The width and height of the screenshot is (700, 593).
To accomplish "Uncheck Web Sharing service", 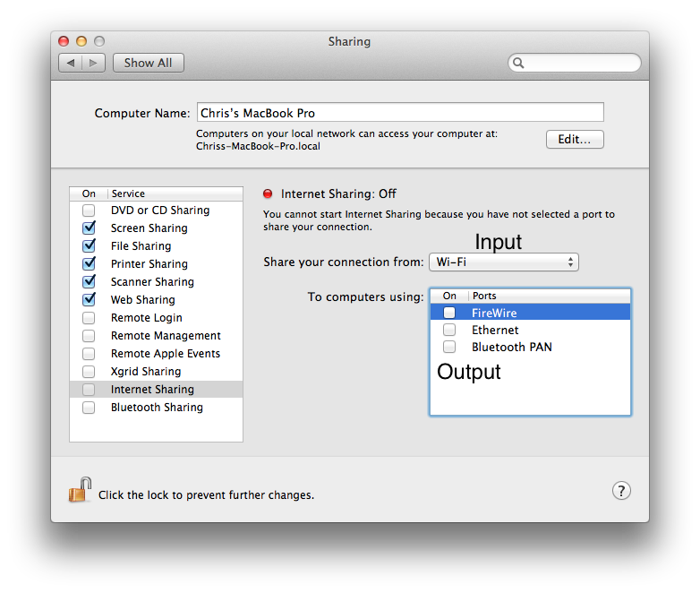I will click(x=89, y=299).
